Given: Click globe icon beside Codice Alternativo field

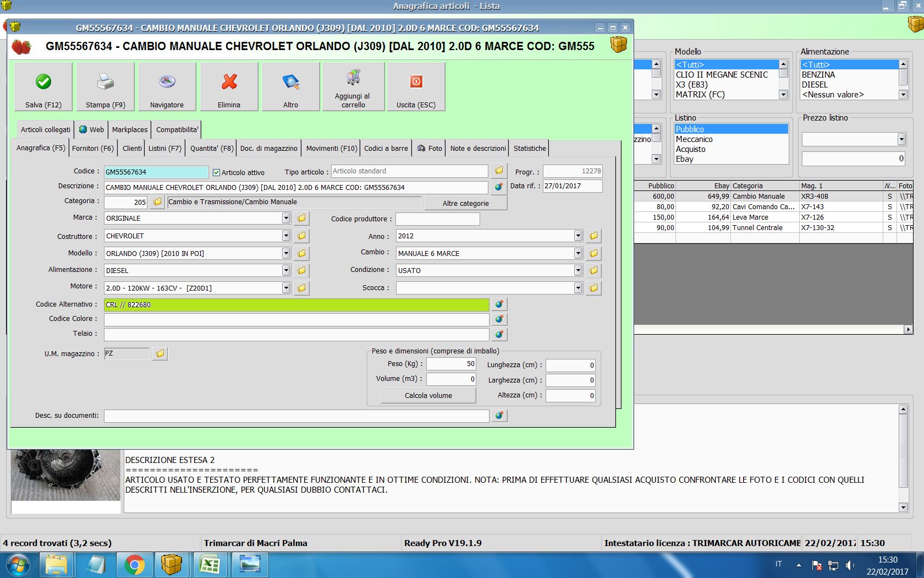Looking at the screenshot, I should pos(499,304).
